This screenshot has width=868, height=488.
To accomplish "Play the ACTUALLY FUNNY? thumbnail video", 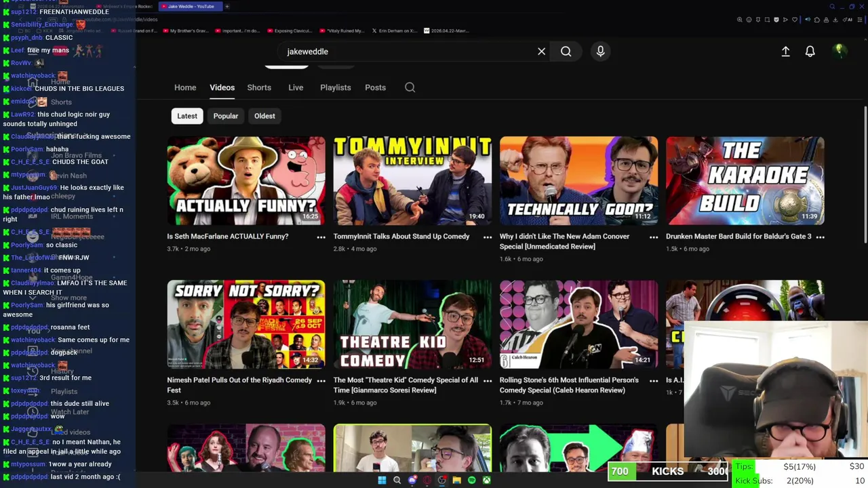I will [x=246, y=180].
